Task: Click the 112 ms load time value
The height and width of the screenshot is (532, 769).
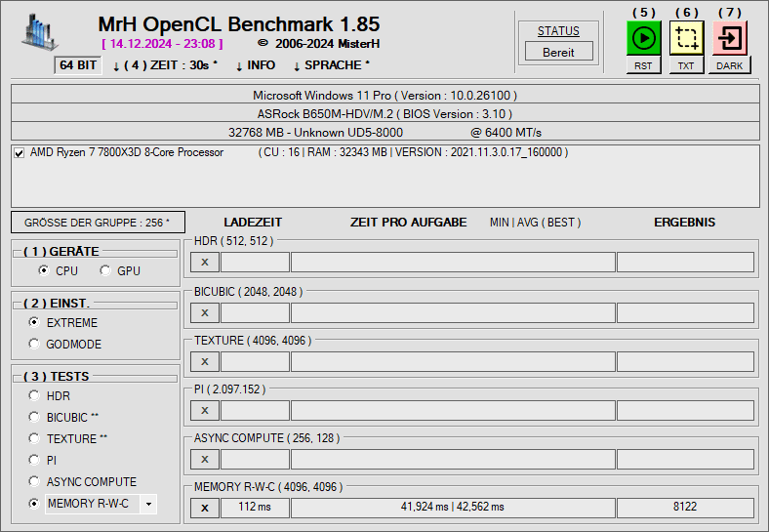Action: [x=255, y=508]
